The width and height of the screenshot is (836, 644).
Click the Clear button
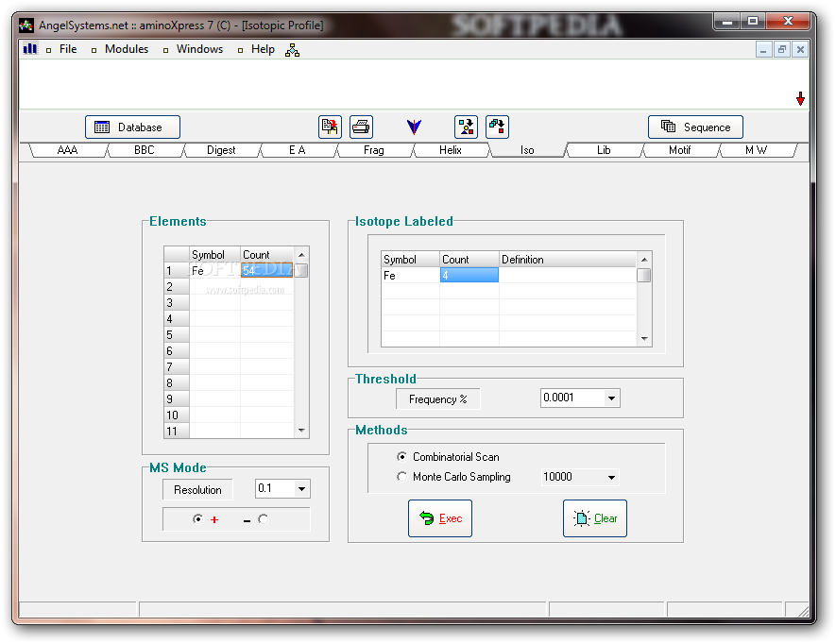point(595,518)
